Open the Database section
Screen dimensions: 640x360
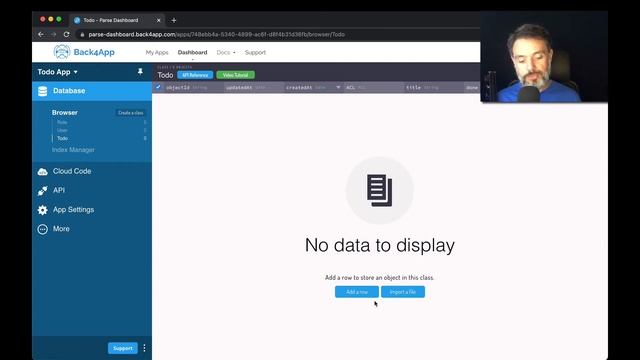[92, 91]
